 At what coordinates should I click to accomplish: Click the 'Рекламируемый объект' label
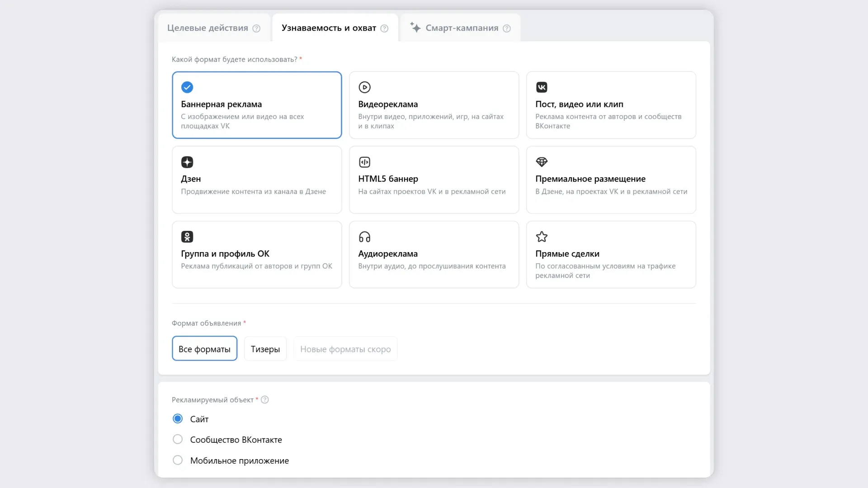[212, 400]
